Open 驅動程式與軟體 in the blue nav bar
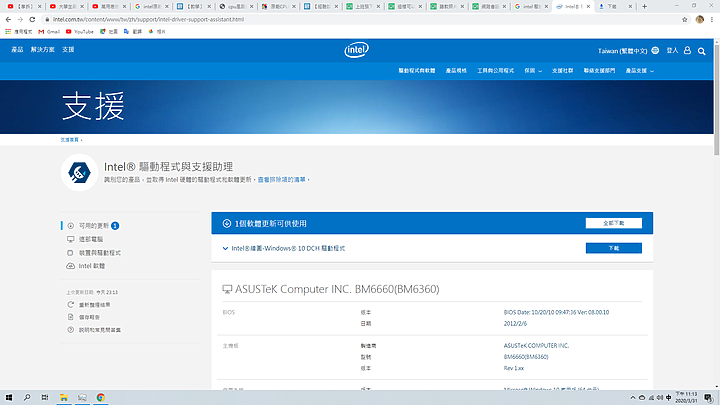The width and height of the screenshot is (720, 405). [x=416, y=71]
